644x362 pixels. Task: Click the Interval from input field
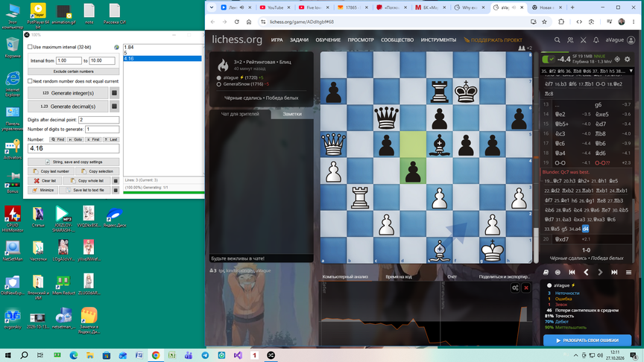(69, 61)
